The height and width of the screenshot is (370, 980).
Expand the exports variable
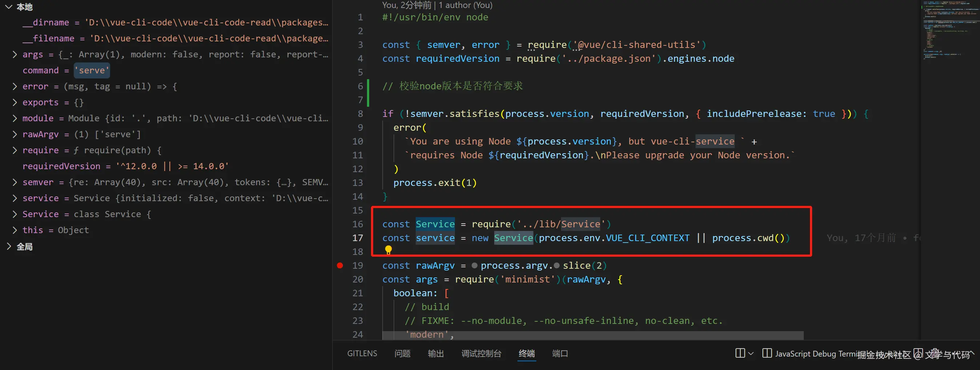[x=15, y=102]
